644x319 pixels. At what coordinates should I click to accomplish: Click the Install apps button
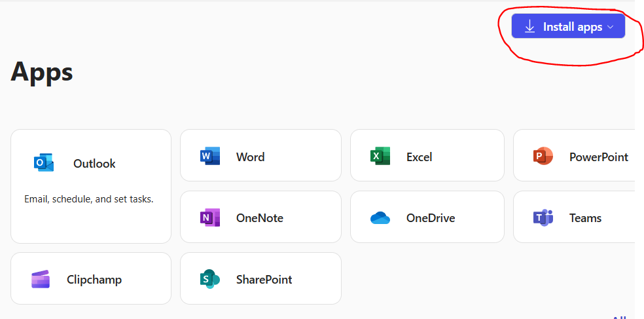[568, 26]
